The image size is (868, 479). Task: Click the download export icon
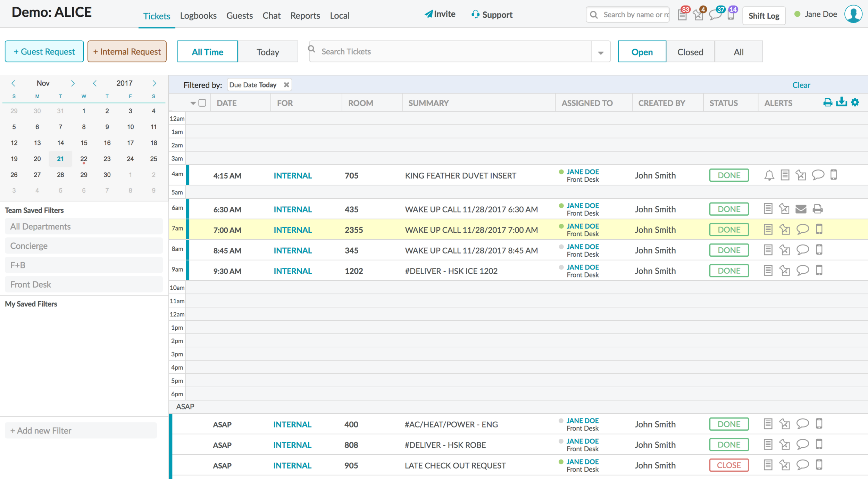(841, 102)
